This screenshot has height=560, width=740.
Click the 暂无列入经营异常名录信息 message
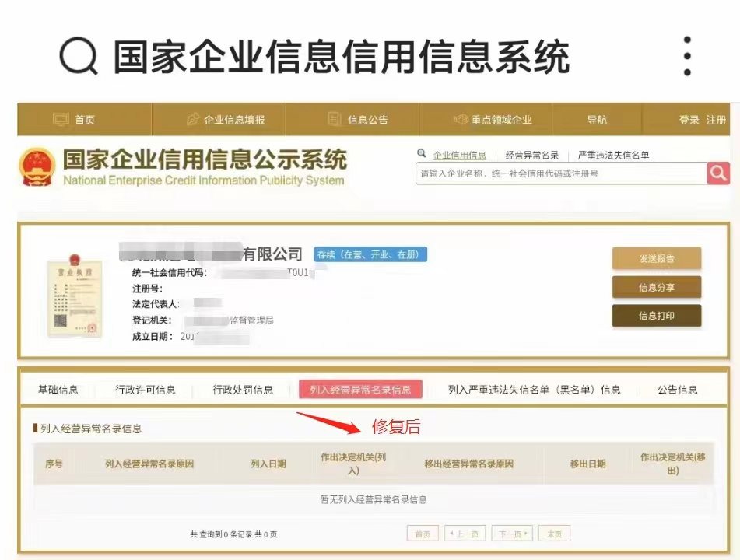coord(374,499)
